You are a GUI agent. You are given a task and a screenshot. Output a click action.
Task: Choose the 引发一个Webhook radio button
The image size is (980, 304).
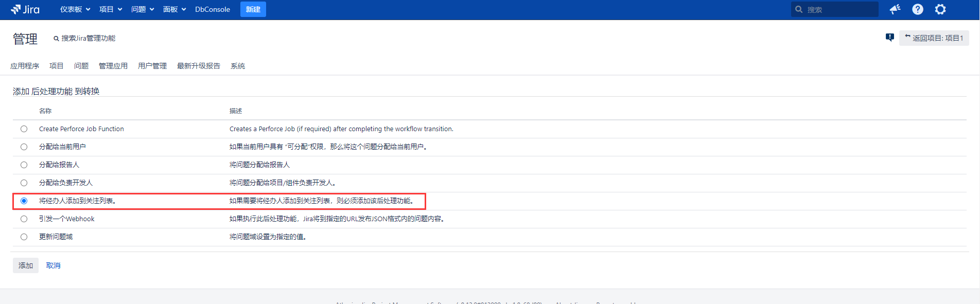coord(24,219)
